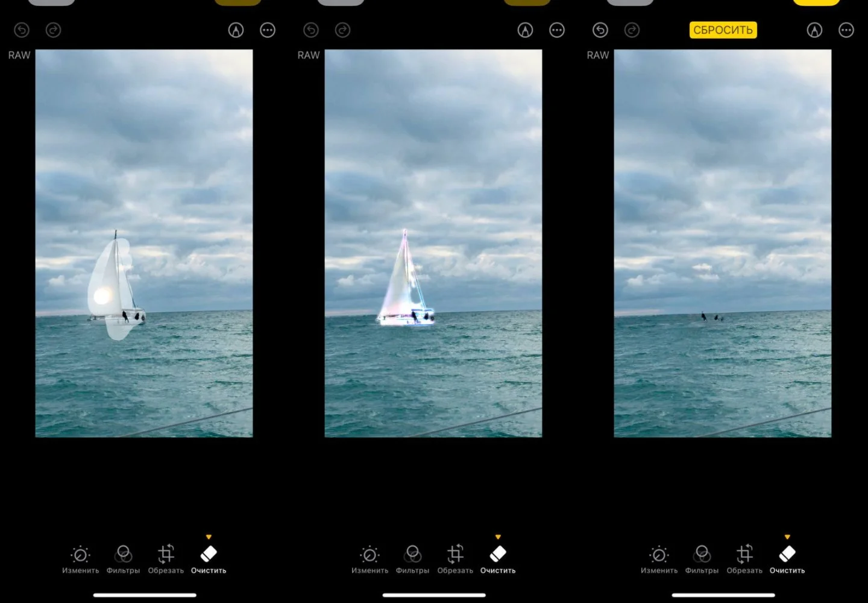Screen dimensions: 868x603
Task: Tap the undo arrow beside СБРОСИТЬ
Action: (600, 30)
